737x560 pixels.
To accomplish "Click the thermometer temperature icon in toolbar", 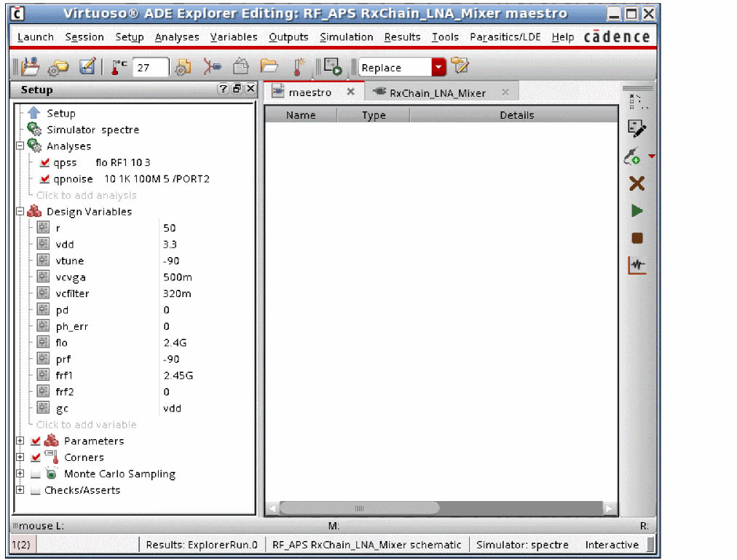I will click(x=118, y=68).
